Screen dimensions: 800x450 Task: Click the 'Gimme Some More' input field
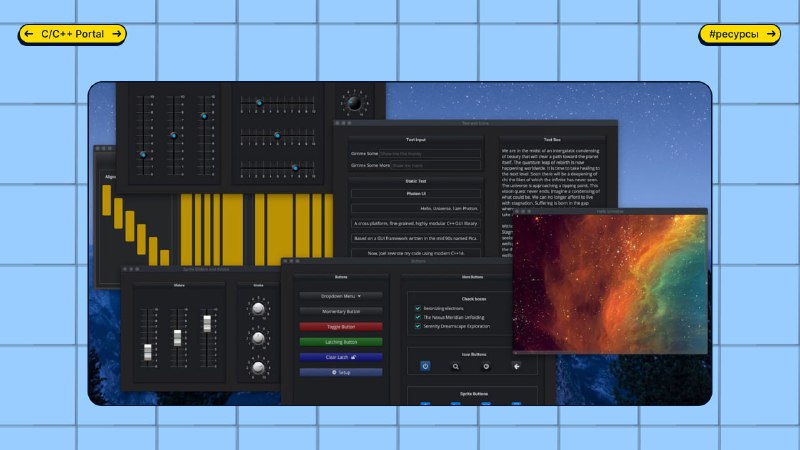click(436, 165)
